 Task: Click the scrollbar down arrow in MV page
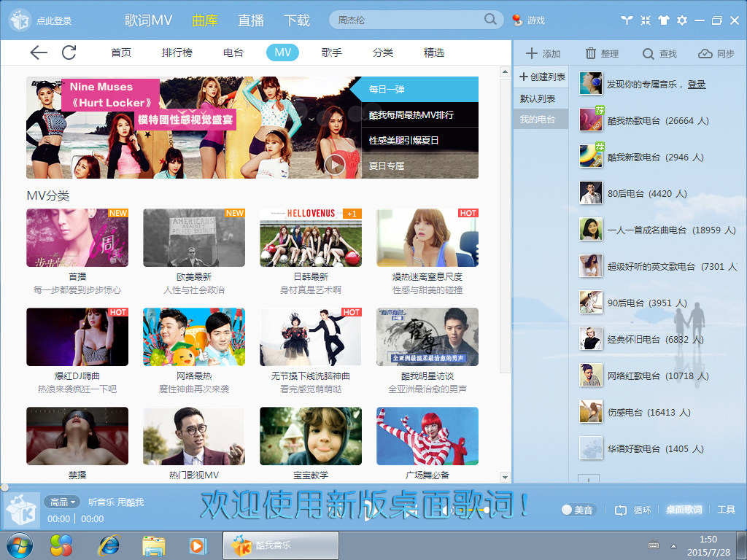[x=505, y=477]
